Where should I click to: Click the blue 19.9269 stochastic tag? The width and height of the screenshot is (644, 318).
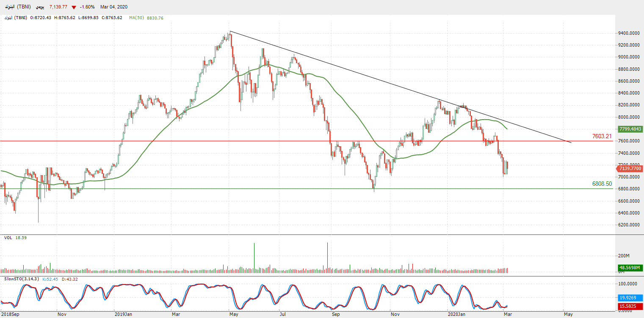pos(630,298)
